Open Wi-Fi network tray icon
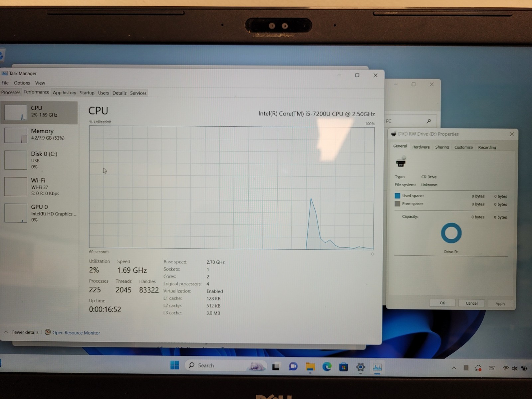The image size is (532, 399). pos(506,368)
